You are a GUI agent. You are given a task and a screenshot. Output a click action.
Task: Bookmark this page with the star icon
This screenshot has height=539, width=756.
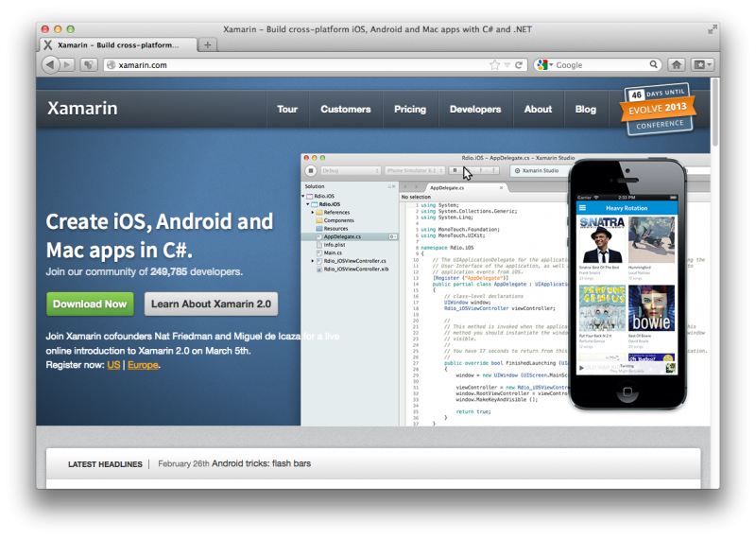pyautogui.click(x=494, y=65)
